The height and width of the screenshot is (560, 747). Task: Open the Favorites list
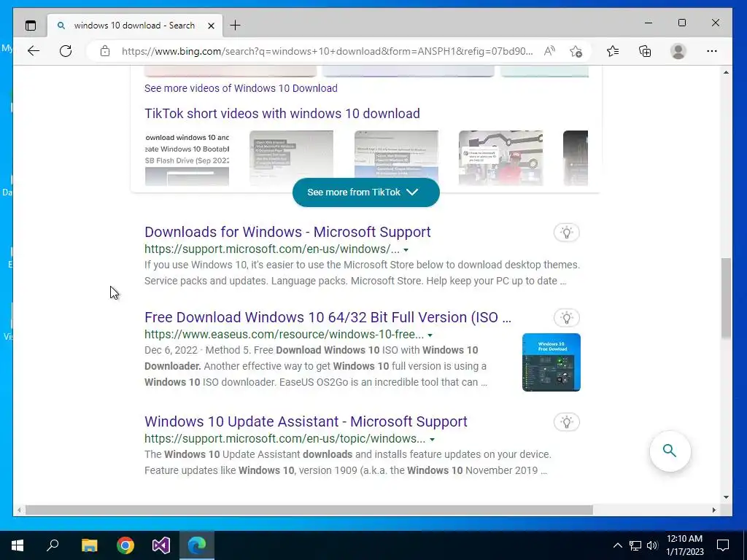pyautogui.click(x=613, y=51)
